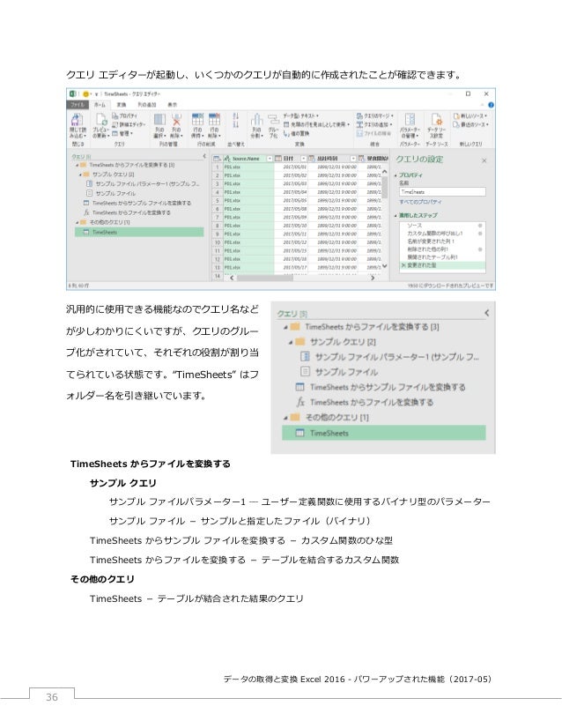Viewport: 562px width, 728px height.
Task: Click delete X on 変更された型 step
Action: click(x=403, y=265)
